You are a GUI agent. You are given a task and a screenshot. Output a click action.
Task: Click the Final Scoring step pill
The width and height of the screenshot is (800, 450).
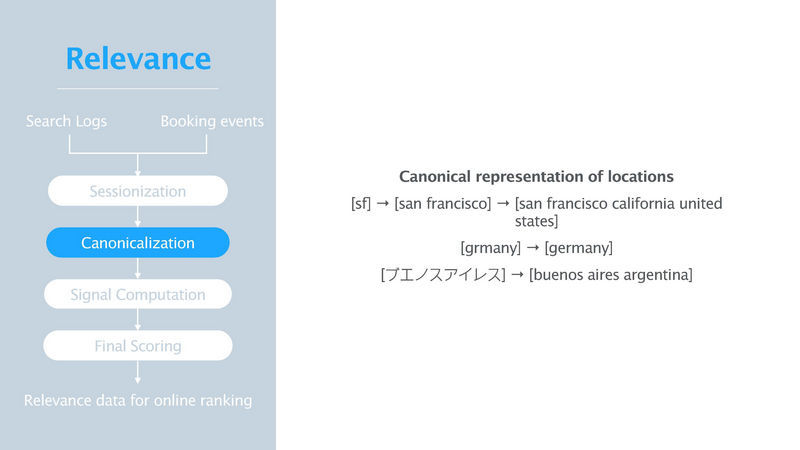pos(138,346)
